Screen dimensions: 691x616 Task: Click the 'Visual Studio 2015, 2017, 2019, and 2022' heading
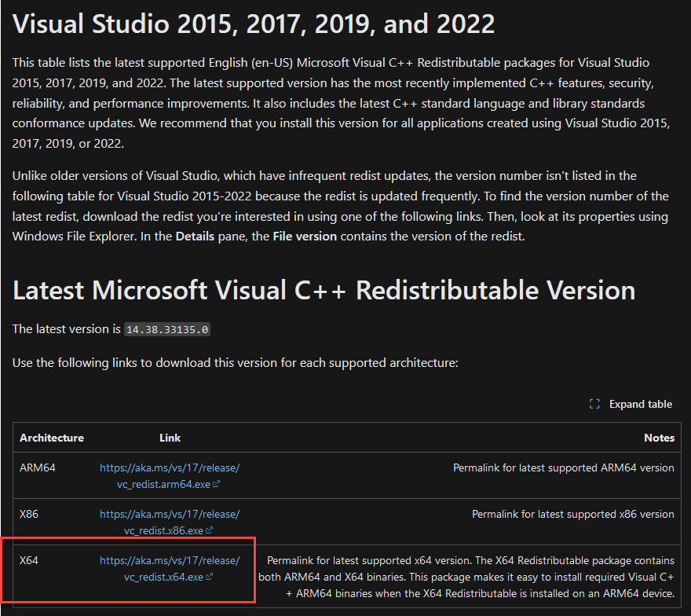pyautogui.click(x=254, y=24)
